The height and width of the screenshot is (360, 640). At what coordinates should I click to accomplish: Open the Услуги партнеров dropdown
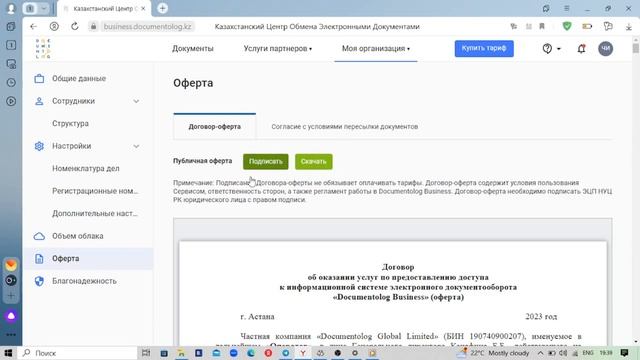(278, 49)
